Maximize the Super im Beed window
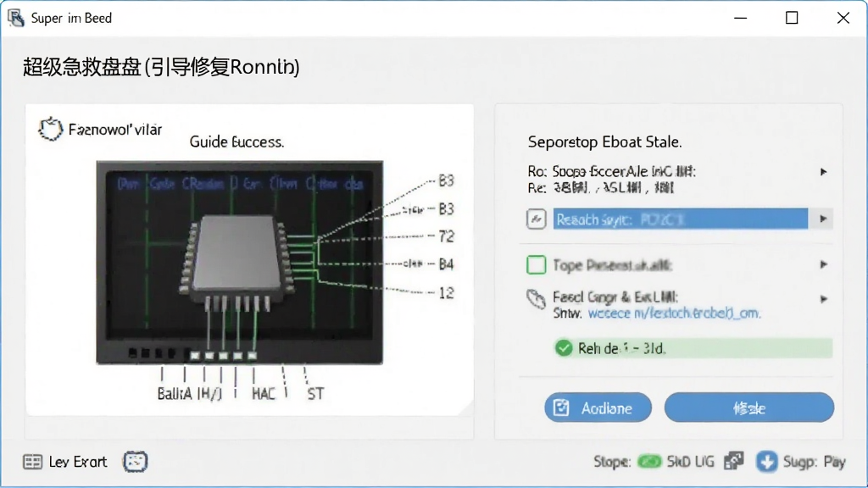Image resolution: width=868 pixels, height=488 pixels. point(792,18)
